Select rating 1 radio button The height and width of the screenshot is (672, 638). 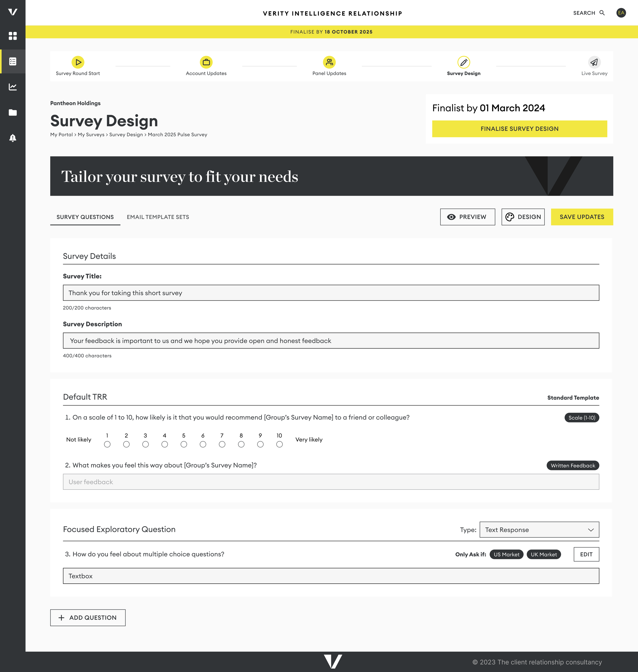[x=107, y=444]
